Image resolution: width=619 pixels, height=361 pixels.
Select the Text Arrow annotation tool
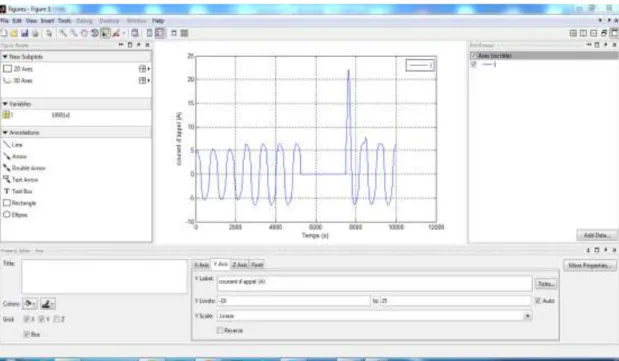21,180
